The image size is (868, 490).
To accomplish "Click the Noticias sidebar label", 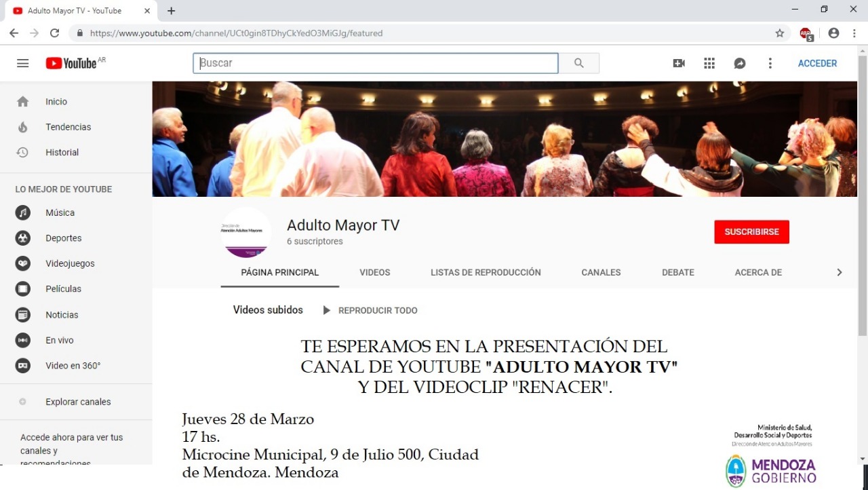I will (x=62, y=315).
